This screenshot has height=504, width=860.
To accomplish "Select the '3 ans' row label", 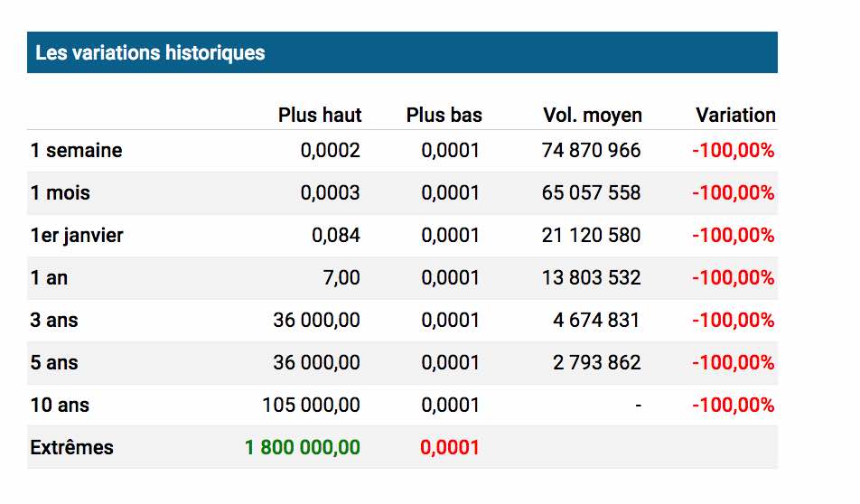I will point(54,321).
